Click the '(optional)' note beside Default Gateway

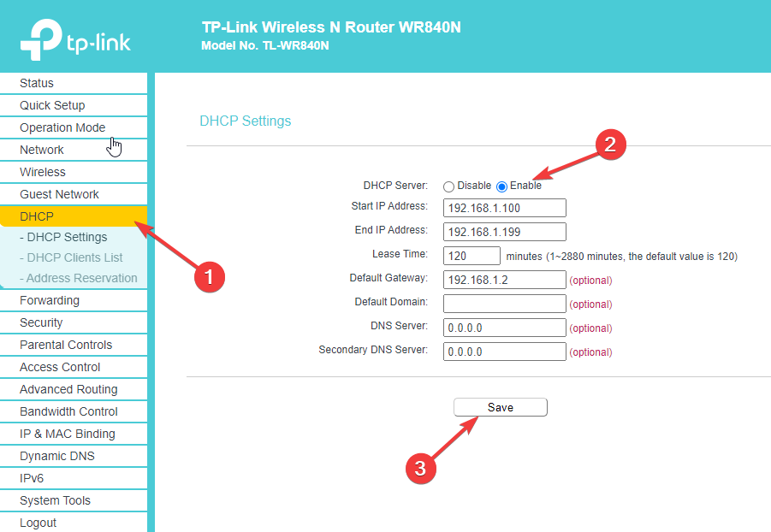pos(590,281)
